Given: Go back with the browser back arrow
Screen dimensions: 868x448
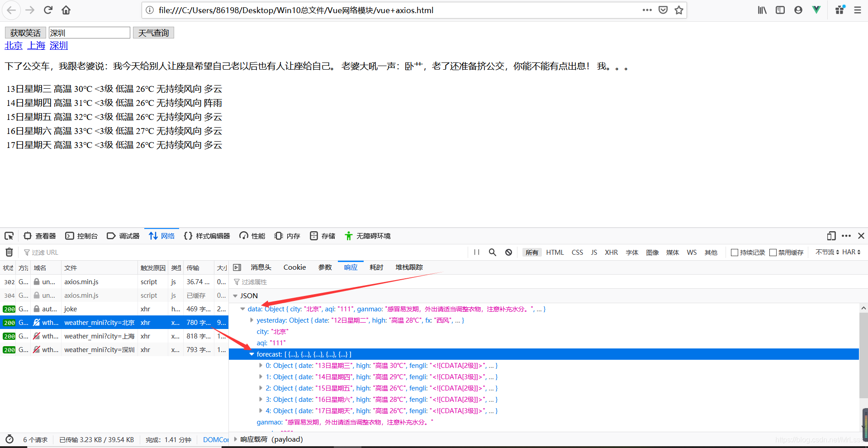Looking at the screenshot, I should pyautogui.click(x=11, y=10).
